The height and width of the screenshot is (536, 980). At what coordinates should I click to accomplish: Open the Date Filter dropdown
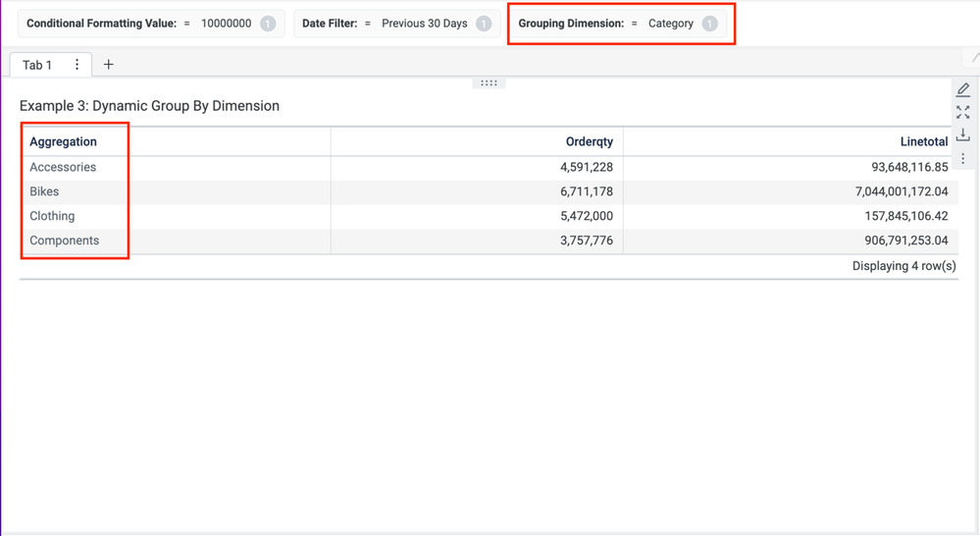click(x=397, y=24)
